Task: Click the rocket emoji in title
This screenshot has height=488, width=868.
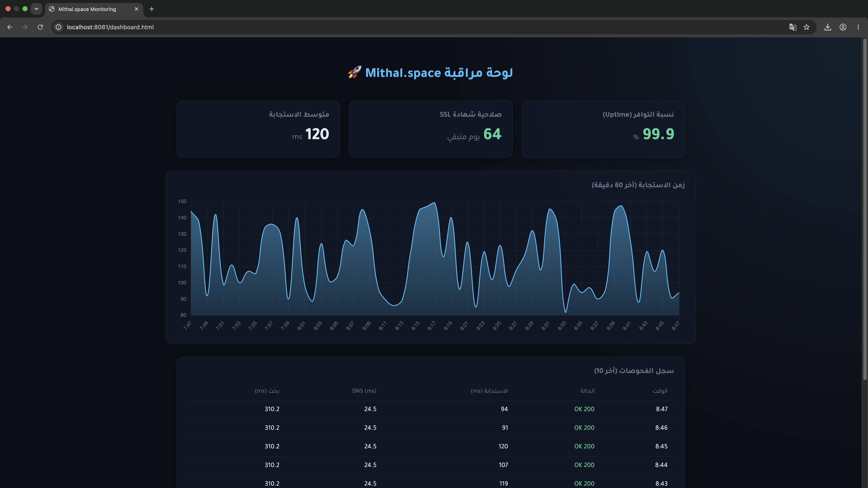Action: pos(355,72)
